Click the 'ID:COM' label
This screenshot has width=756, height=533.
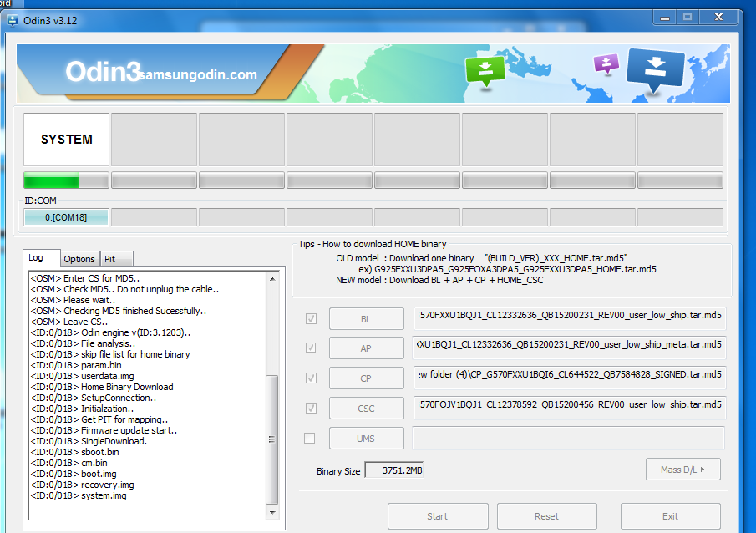coord(40,201)
